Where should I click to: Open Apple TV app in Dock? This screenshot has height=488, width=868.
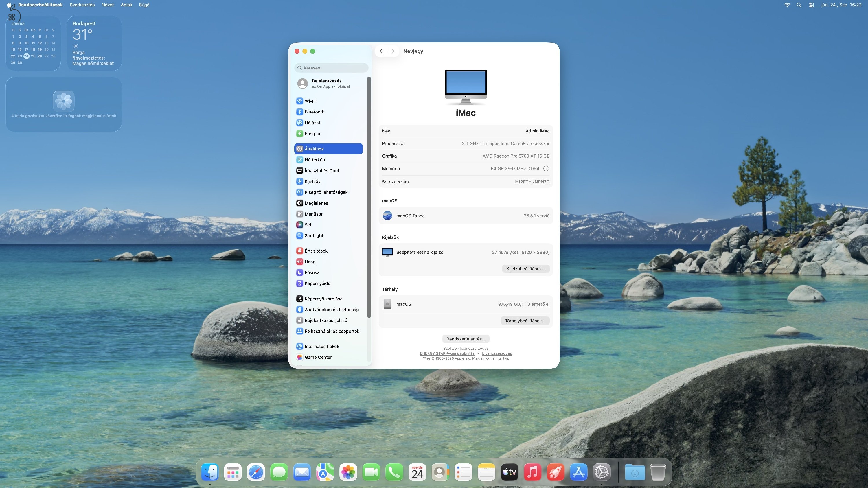(x=510, y=472)
